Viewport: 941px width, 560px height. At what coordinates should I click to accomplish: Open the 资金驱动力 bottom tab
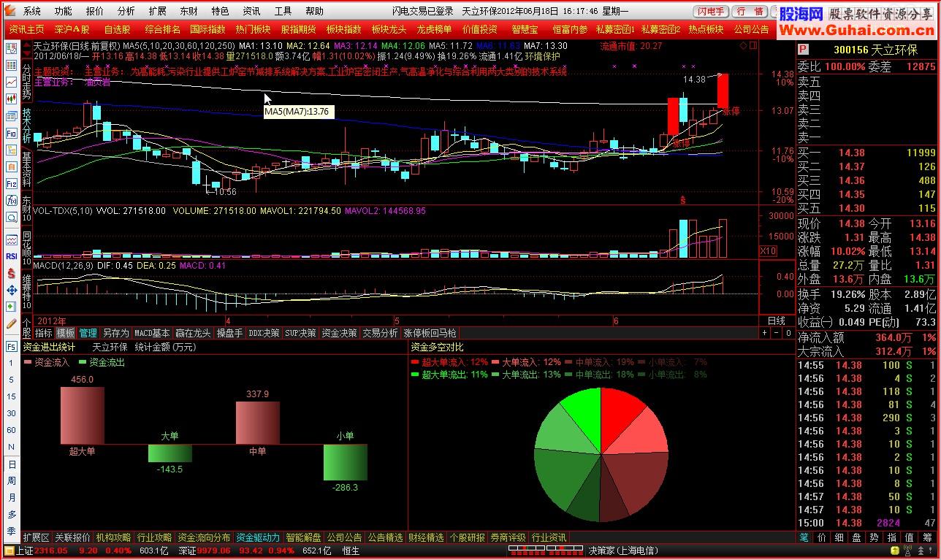click(258, 537)
